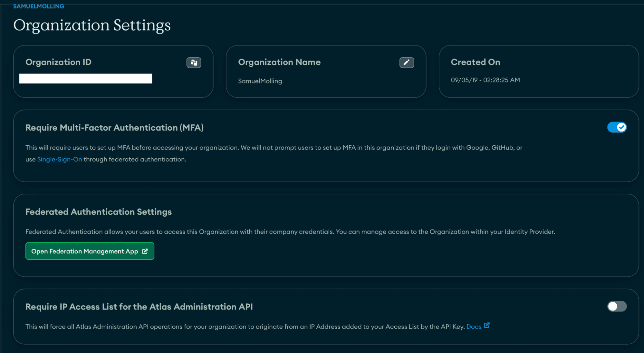Select the Organization ID value field

pyautogui.click(x=85, y=79)
